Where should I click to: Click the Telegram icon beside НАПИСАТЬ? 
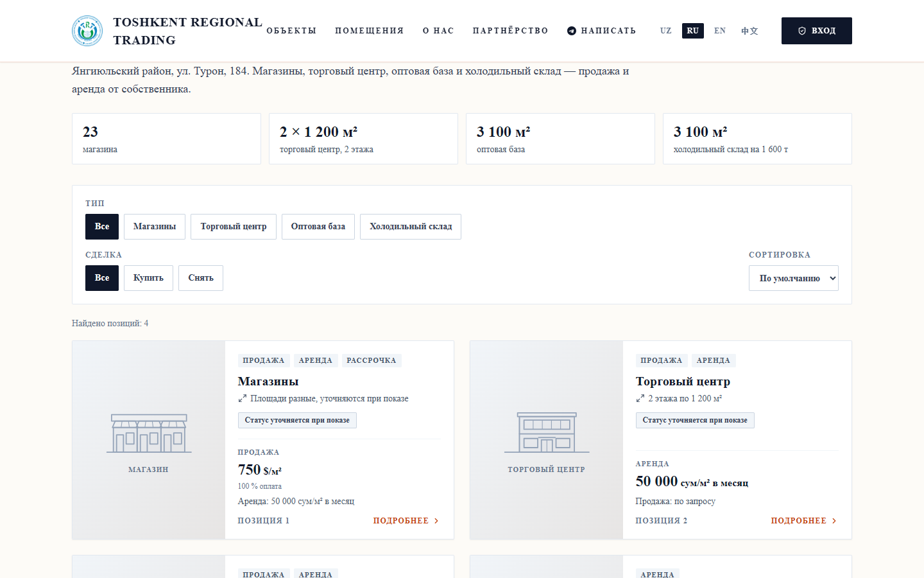click(572, 31)
